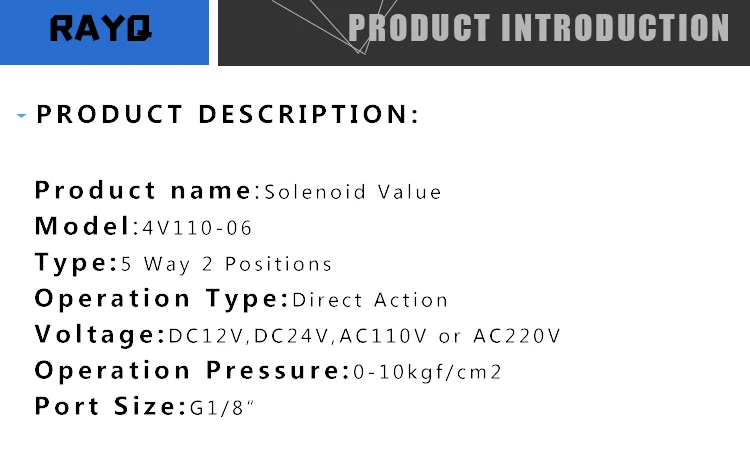750x456 pixels.
Task: Select the DC12V voltage option text
Action: click(x=207, y=336)
